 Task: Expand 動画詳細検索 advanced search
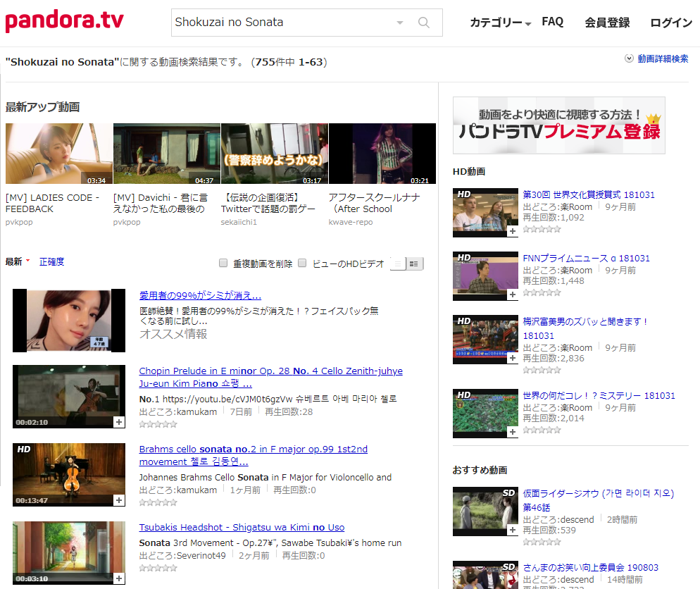pyautogui.click(x=656, y=58)
